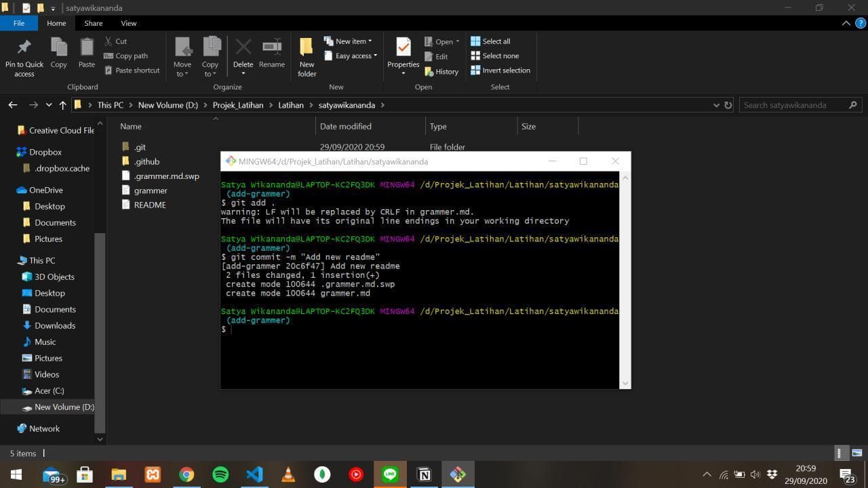Click the Rename icon in ribbon

(x=272, y=47)
